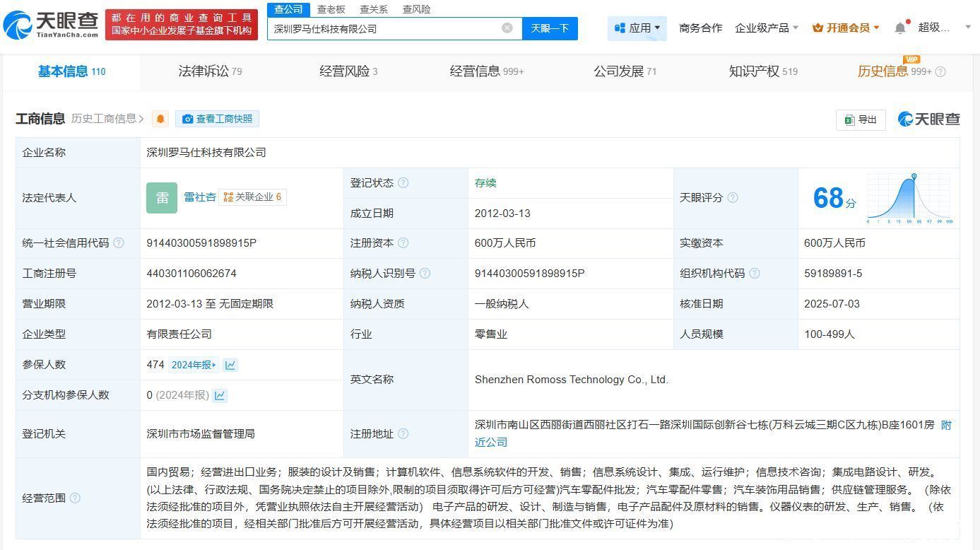980x550 pixels.
Task: Switch to the 法律诉讼 tab
Action: coord(210,71)
